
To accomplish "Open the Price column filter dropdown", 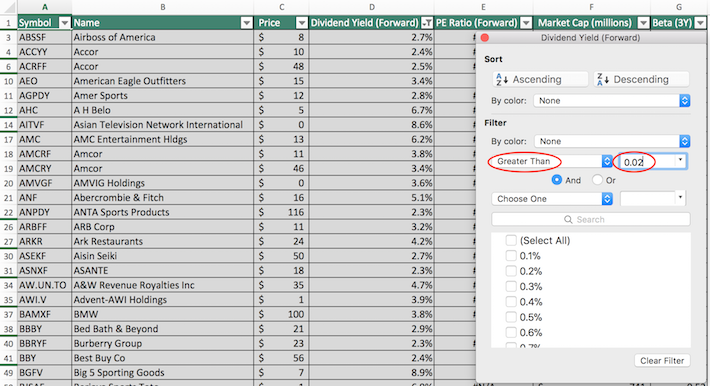I will click(302, 23).
